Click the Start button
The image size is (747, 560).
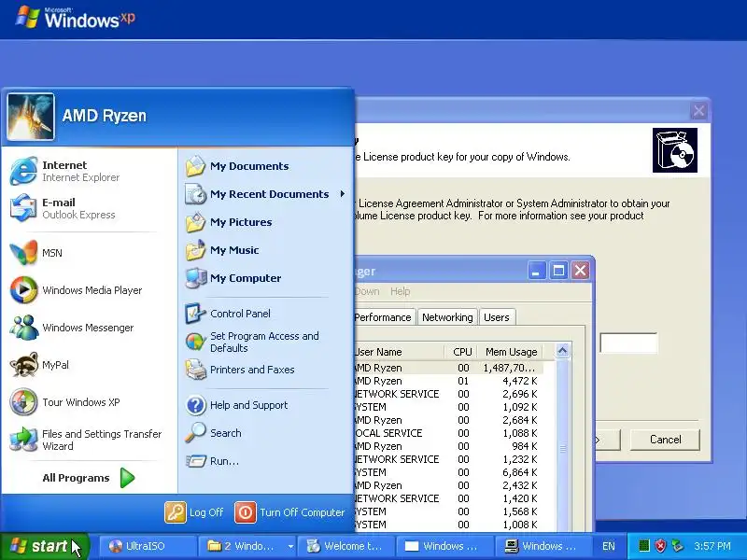(x=44, y=546)
